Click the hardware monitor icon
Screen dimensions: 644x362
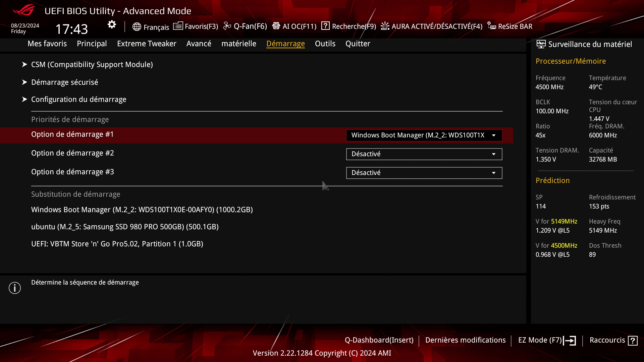click(x=541, y=44)
